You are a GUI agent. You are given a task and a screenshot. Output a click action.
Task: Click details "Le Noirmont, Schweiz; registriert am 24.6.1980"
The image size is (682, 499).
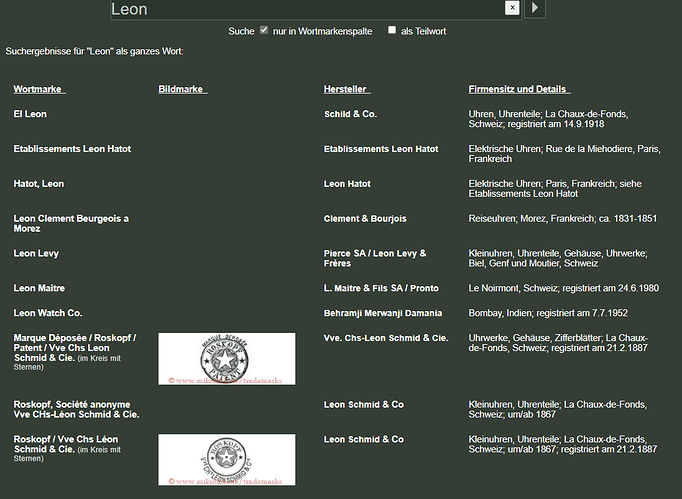coord(564,288)
